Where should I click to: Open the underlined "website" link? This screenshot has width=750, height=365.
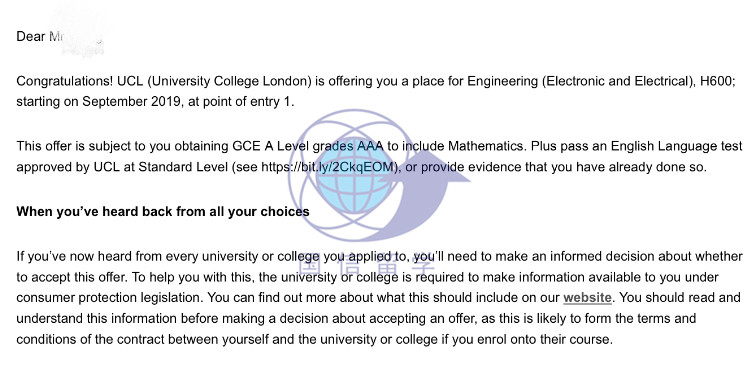click(587, 298)
